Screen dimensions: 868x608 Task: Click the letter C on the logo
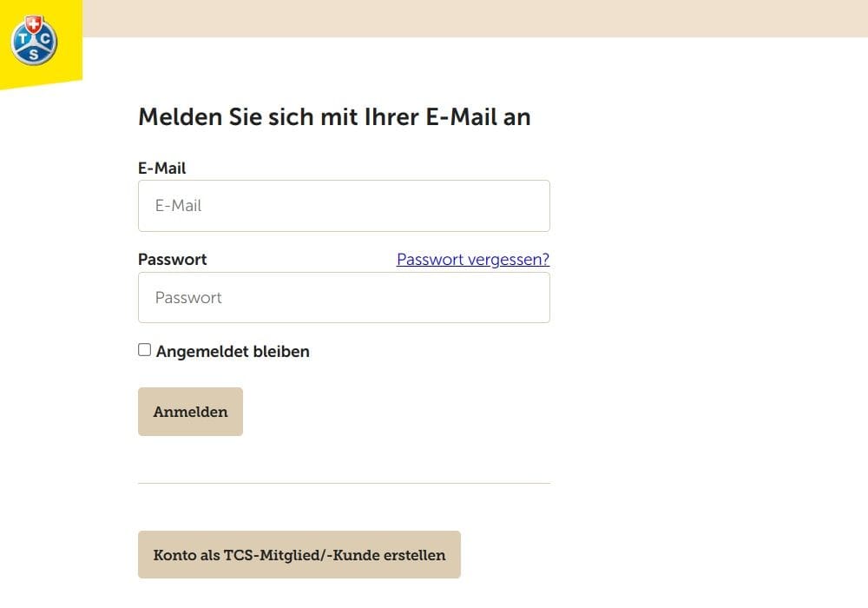pyautogui.click(x=45, y=39)
